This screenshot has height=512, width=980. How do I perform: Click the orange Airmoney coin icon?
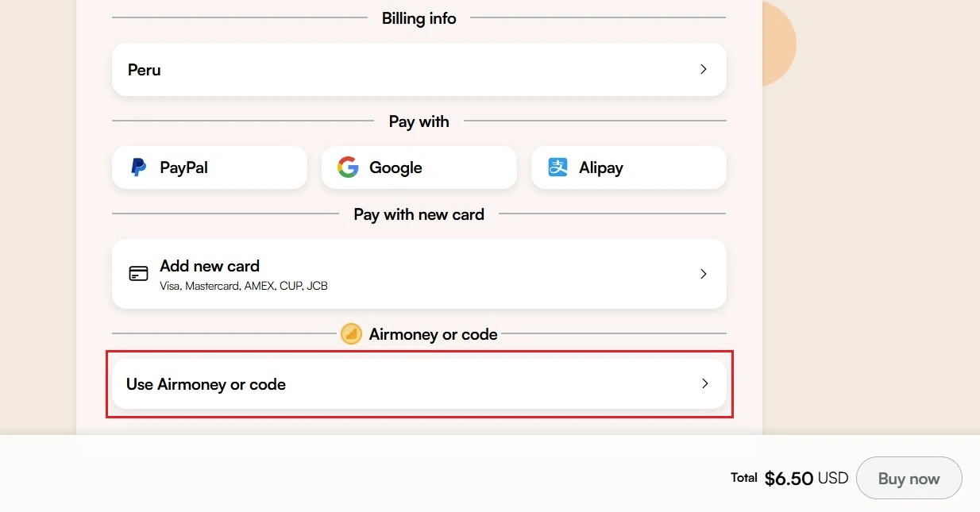point(351,334)
